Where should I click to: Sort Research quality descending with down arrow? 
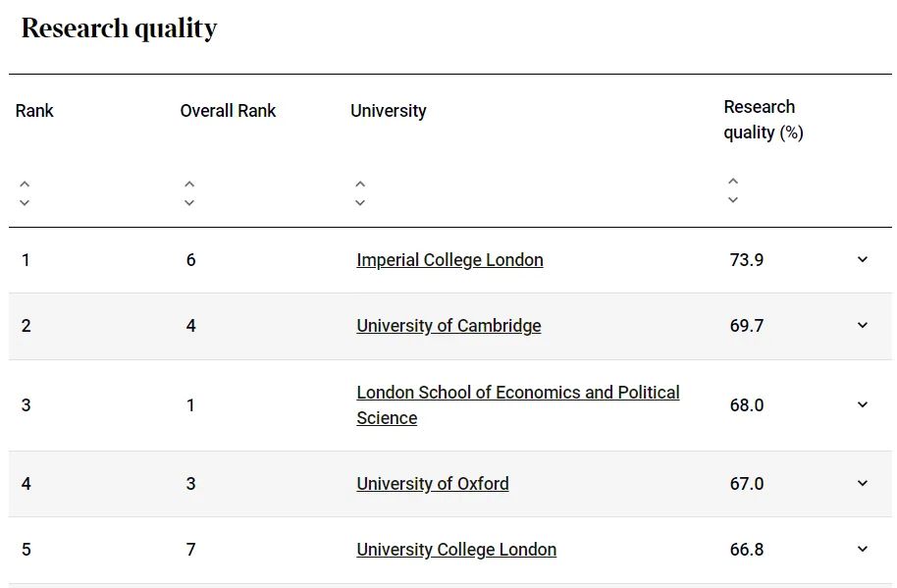click(x=733, y=199)
